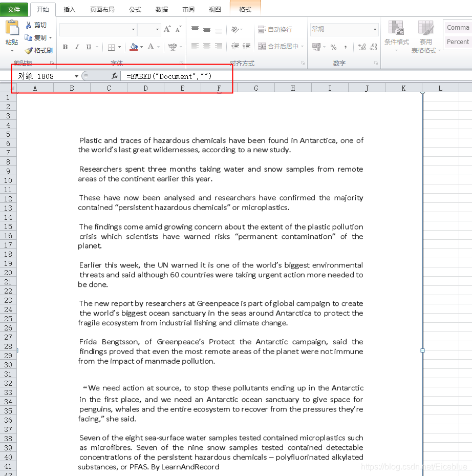Click Merge and Center (合并后居中)
472x476 pixels.
[x=278, y=47]
